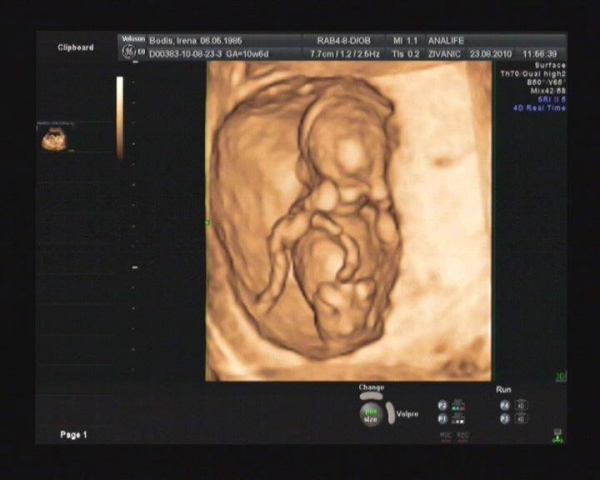Image resolution: width=600 pixels, height=480 pixels.
Task: Toggle the left REC indicator
Action: [x=446, y=436]
